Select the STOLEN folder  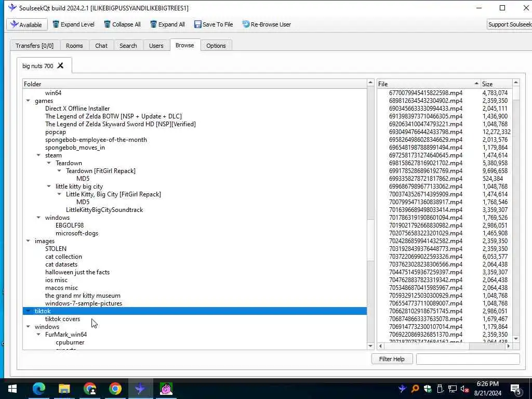point(56,249)
